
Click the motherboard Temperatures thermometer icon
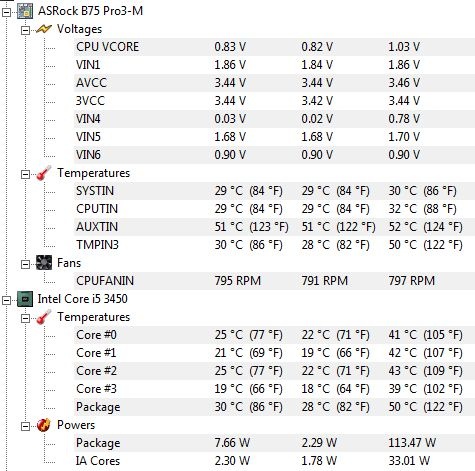(x=44, y=173)
